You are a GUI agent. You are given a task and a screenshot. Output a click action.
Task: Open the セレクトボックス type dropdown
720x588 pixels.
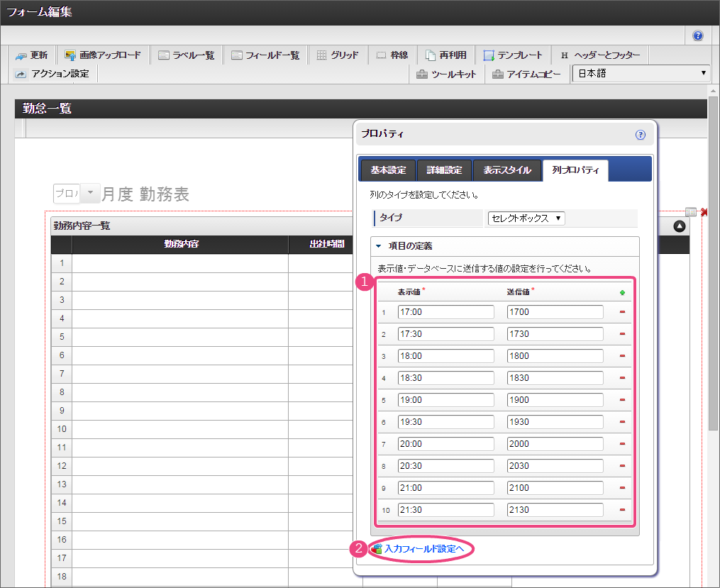pyautogui.click(x=526, y=218)
